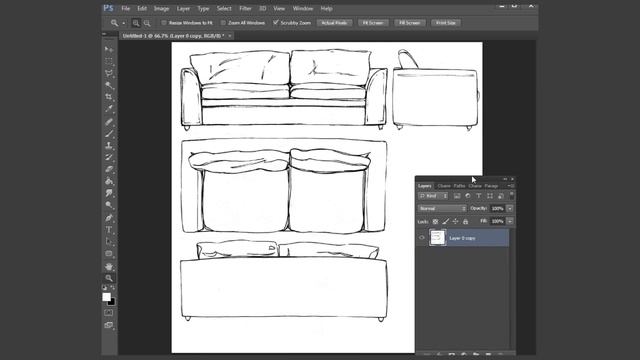Choose Zoom In mode in options bar
This screenshot has width=640, height=360.
pos(136,23)
